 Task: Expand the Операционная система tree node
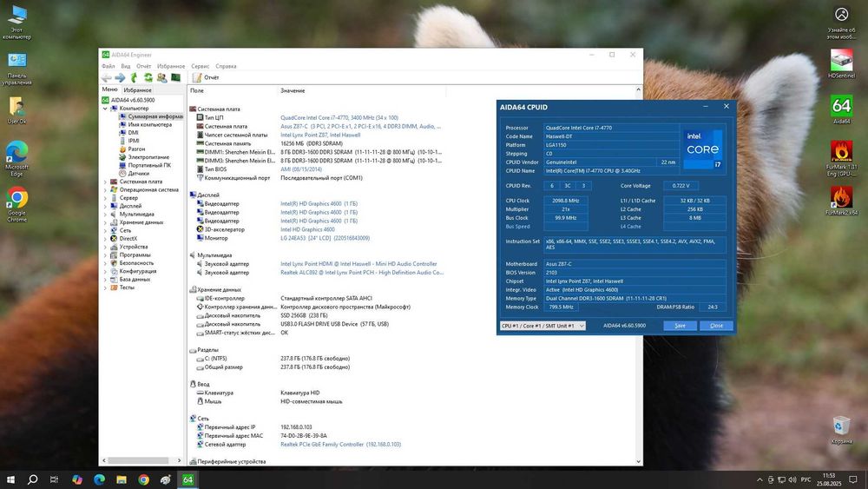pos(105,190)
